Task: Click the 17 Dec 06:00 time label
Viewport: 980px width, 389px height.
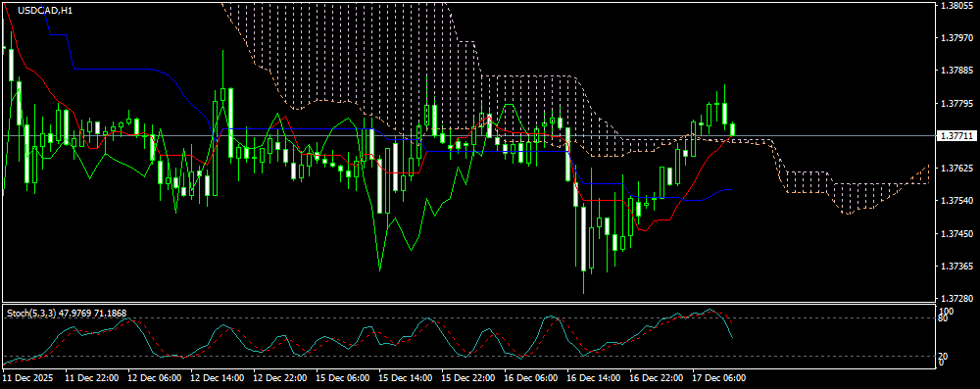Action: click(718, 378)
